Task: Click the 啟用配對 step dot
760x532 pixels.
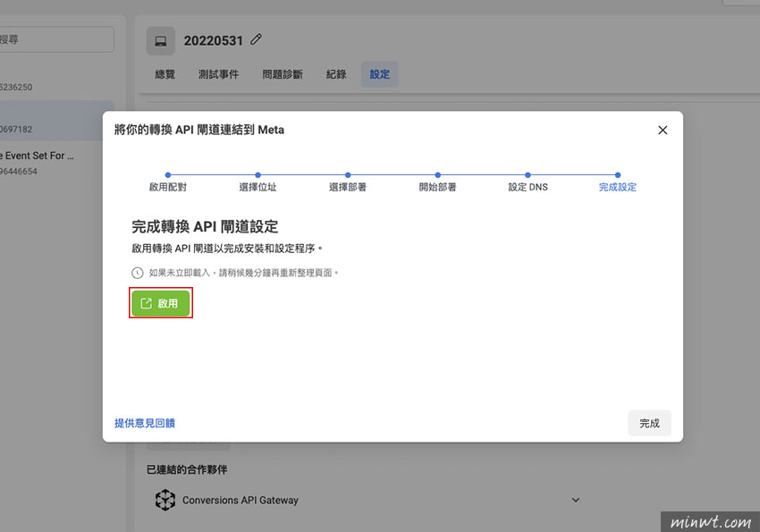Action: [x=168, y=175]
